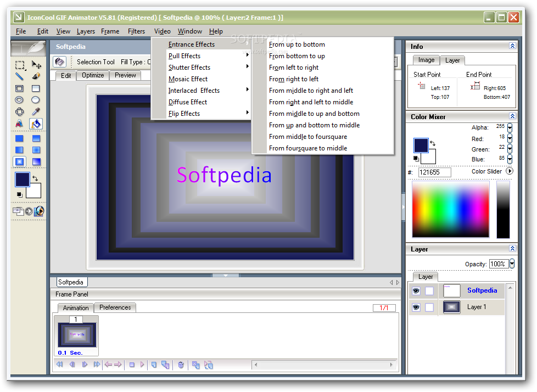This screenshot has width=537, height=392.
Task: Stop animation with the square button
Action: [132, 365]
